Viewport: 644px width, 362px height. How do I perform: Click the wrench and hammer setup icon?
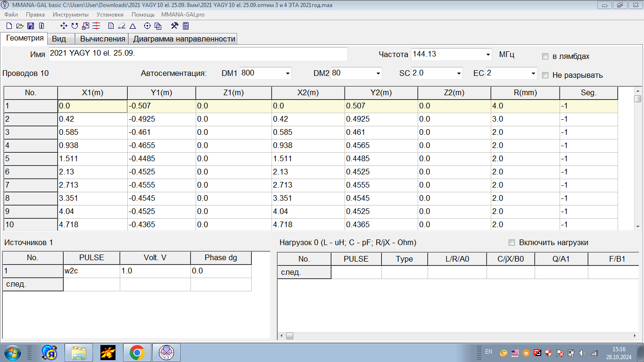point(174,26)
